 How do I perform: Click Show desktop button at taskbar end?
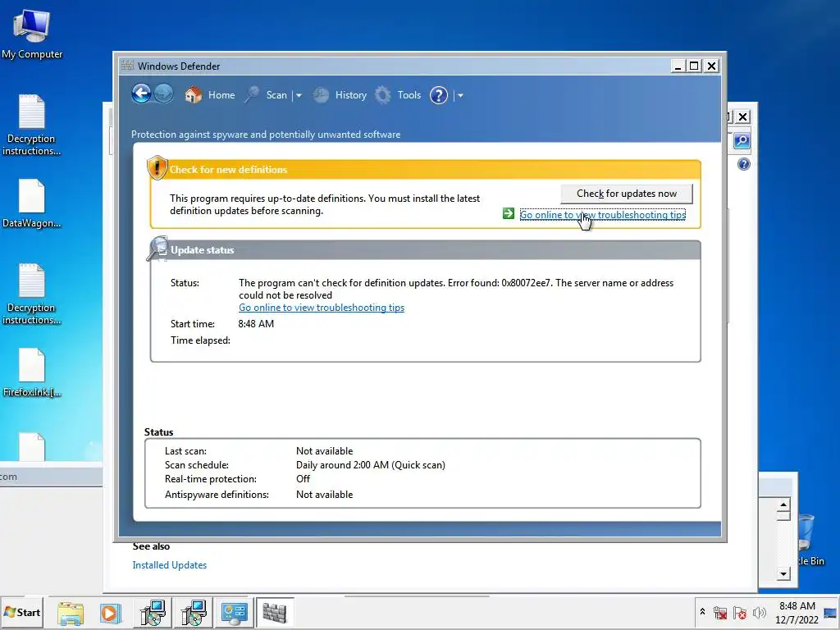(831, 613)
